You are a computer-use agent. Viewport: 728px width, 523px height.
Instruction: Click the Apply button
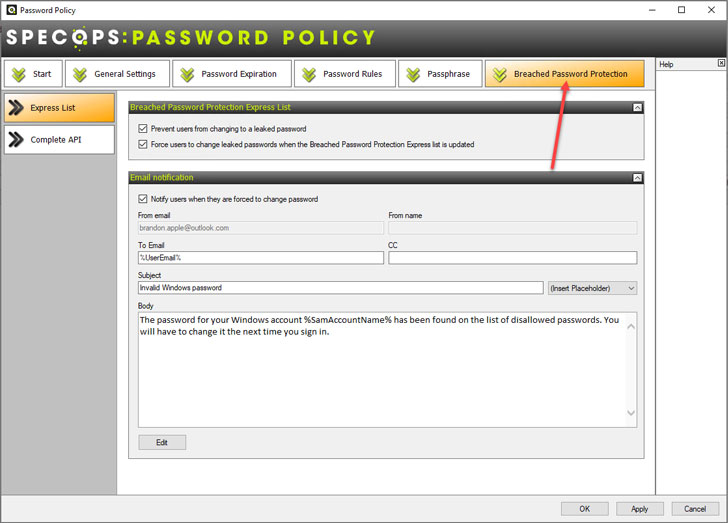pos(639,509)
